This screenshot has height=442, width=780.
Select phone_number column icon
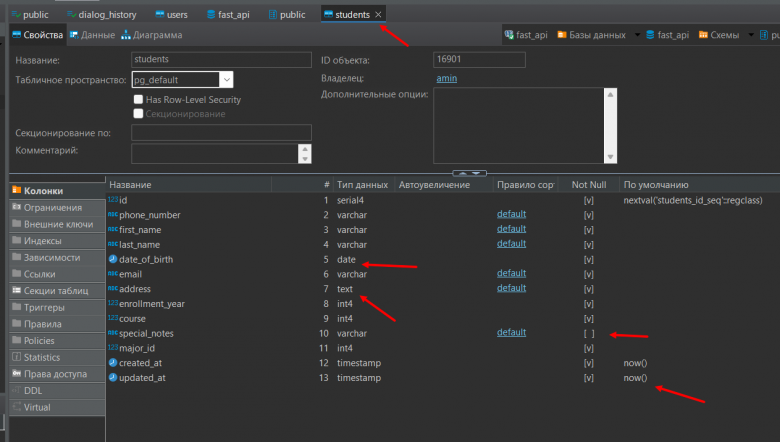(113, 215)
